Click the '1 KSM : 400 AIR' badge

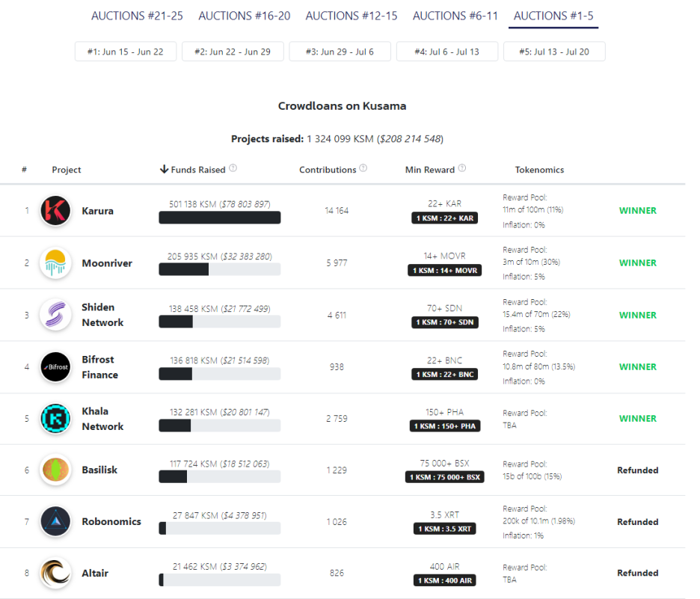445,580
